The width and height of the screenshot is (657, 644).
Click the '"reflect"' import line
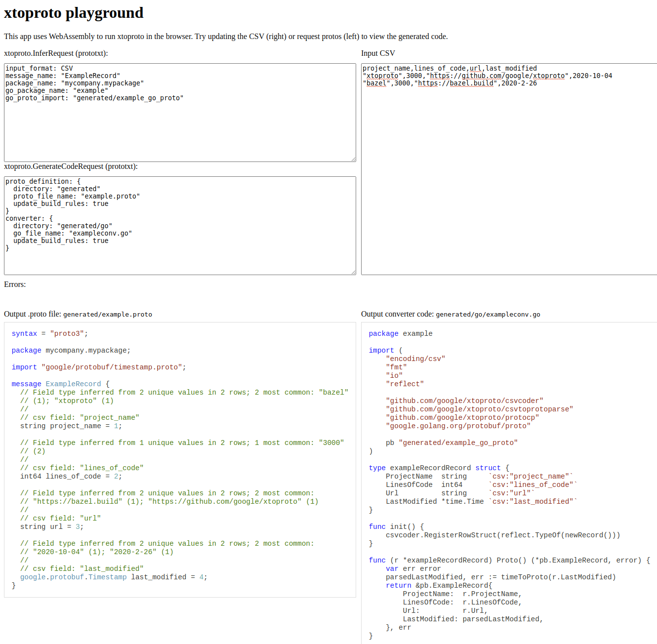tap(405, 384)
